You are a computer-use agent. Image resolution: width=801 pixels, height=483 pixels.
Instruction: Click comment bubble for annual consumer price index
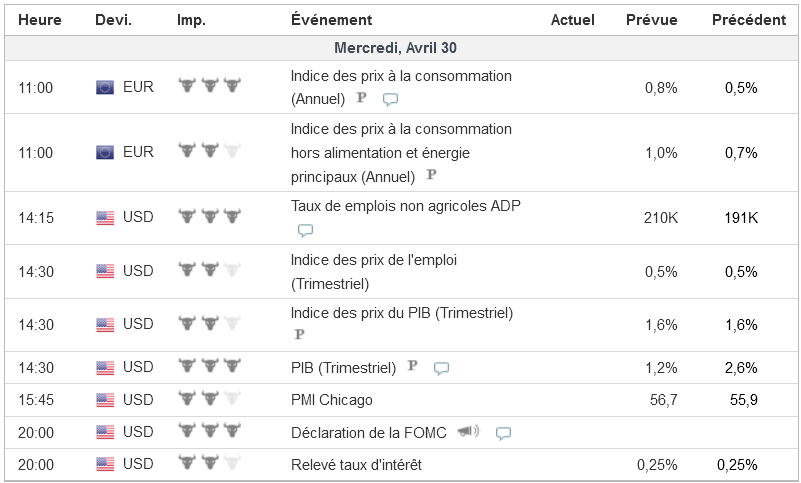[391, 99]
